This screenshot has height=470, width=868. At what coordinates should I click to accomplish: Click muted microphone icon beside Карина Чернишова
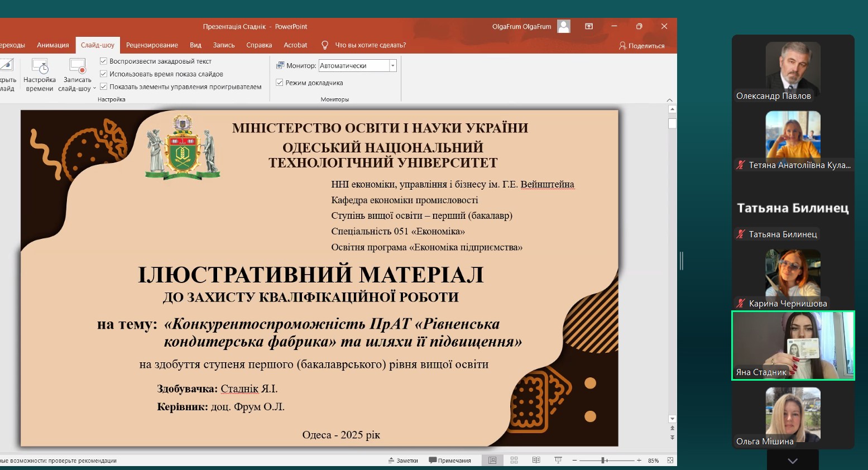741,304
